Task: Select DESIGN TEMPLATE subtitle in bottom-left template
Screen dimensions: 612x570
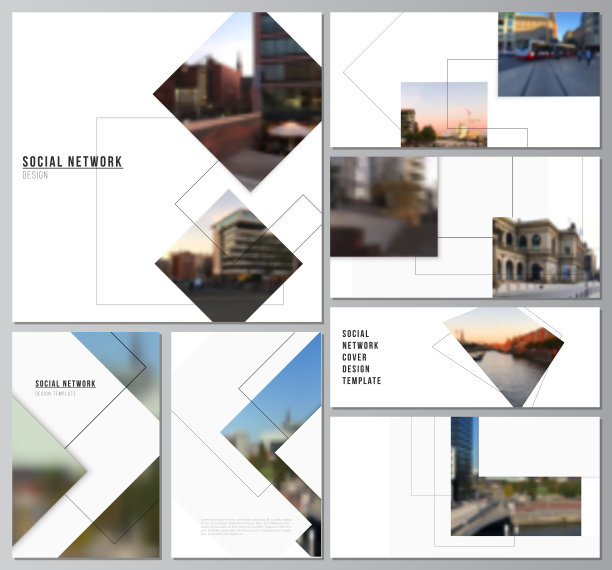Action: point(57,394)
